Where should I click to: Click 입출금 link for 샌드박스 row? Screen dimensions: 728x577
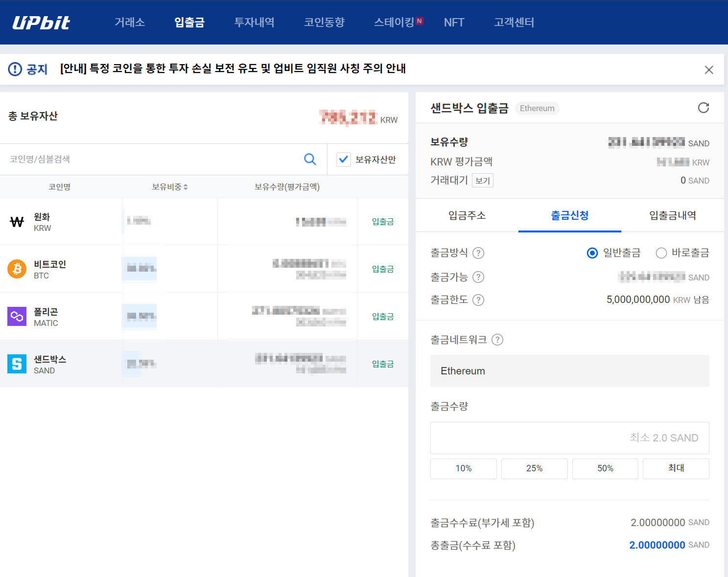click(x=383, y=364)
